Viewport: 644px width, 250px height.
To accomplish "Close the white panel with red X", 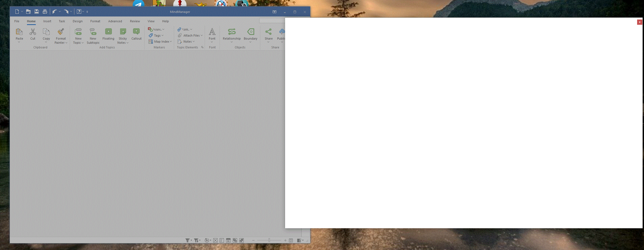I will (640, 22).
